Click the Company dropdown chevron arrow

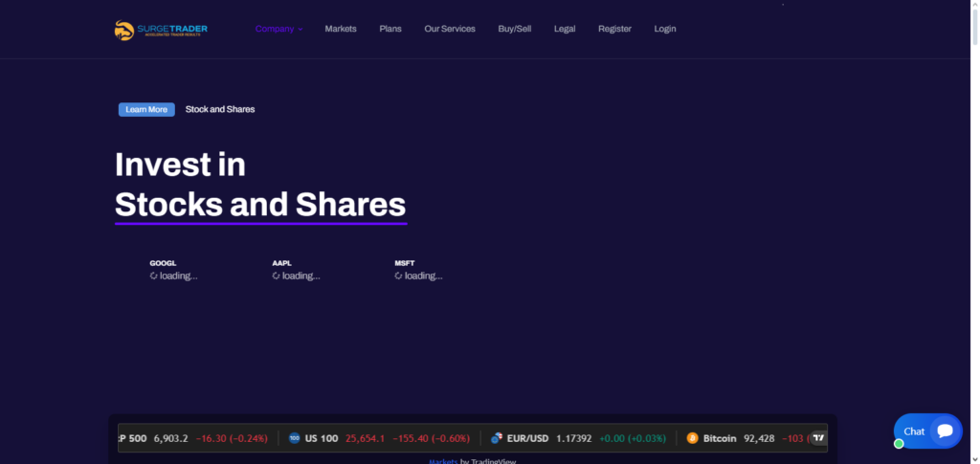[x=300, y=30]
